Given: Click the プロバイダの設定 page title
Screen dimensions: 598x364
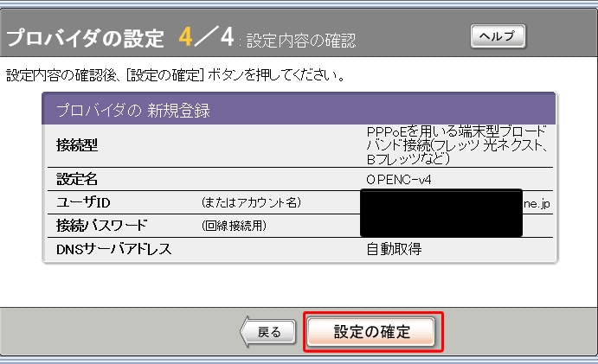Looking at the screenshot, I should pos(85,39).
